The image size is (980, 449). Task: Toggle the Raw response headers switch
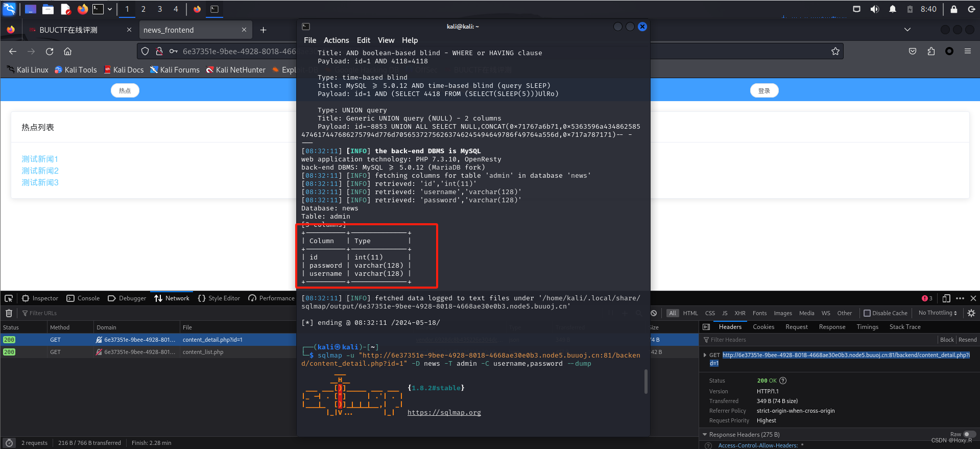tap(969, 434)
